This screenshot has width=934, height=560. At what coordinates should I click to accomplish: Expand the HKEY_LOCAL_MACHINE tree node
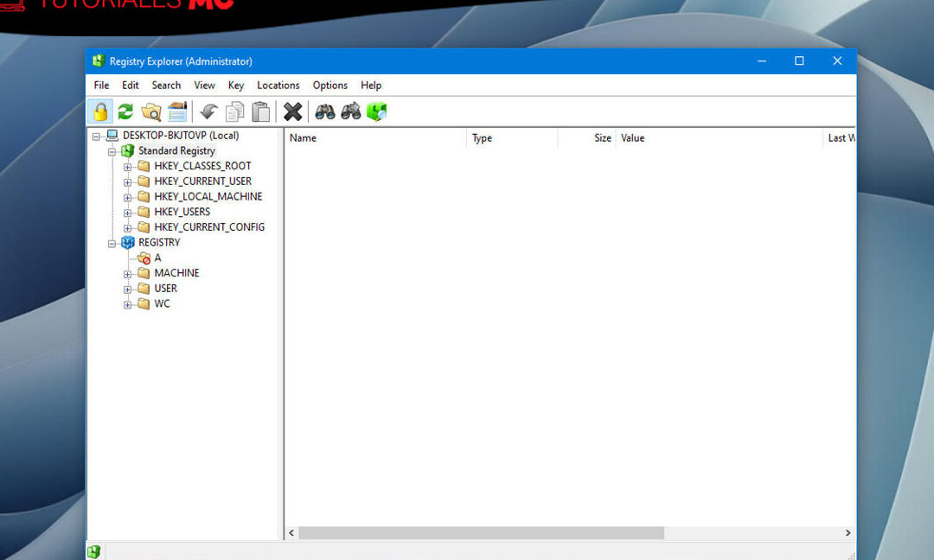pos(128,197)
